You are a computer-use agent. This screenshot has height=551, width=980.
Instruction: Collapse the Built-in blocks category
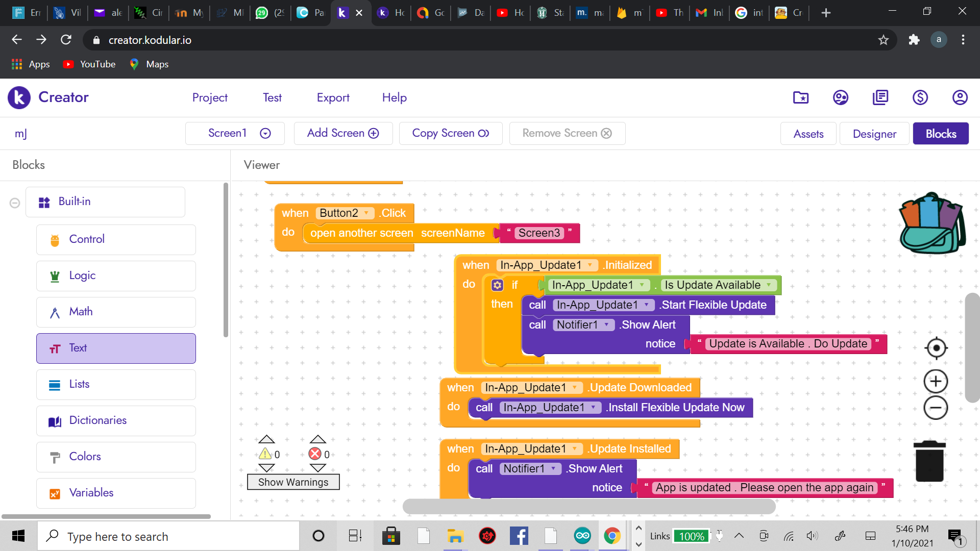click(x=15, y=203)
